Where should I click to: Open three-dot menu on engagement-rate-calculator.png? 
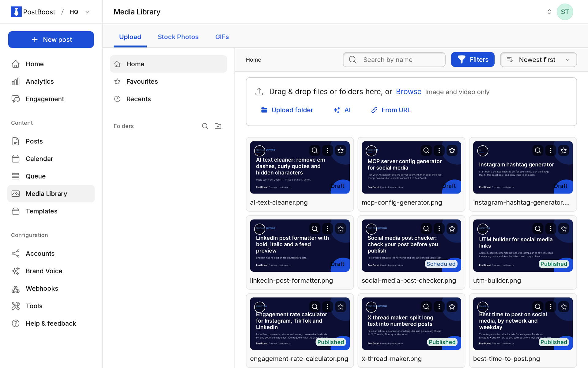(327, 307)
